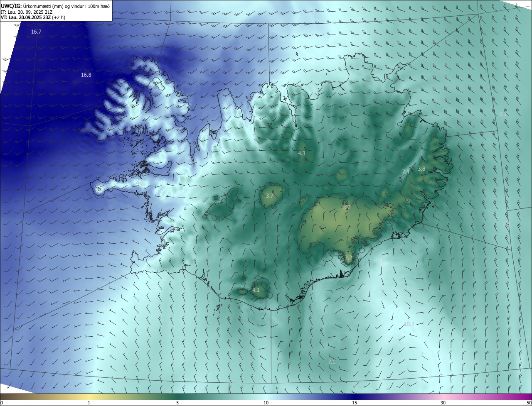Pick the dark navy colorbar segment above 15
Viewport: 532px width, 406px height.
[x=355, y=396]
